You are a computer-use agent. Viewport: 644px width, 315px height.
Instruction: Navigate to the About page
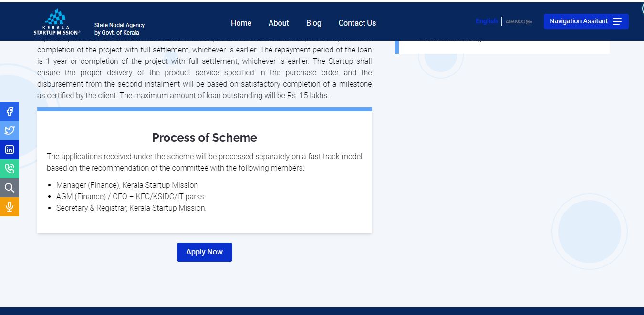(279, 23)
